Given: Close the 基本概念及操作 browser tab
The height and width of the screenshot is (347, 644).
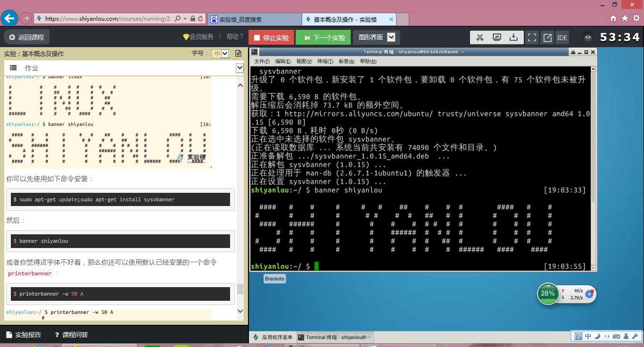Looking at the screenshot, I should point(391,19).
